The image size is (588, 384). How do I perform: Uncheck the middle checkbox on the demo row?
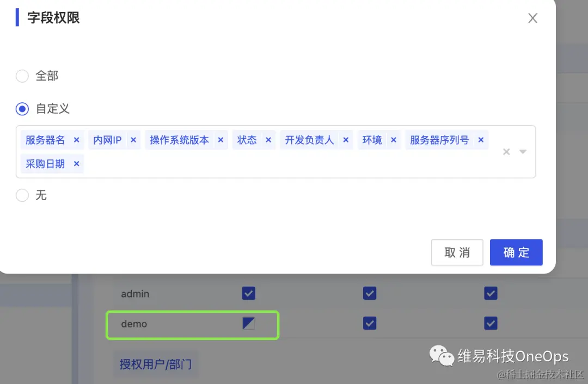(370, 323)
